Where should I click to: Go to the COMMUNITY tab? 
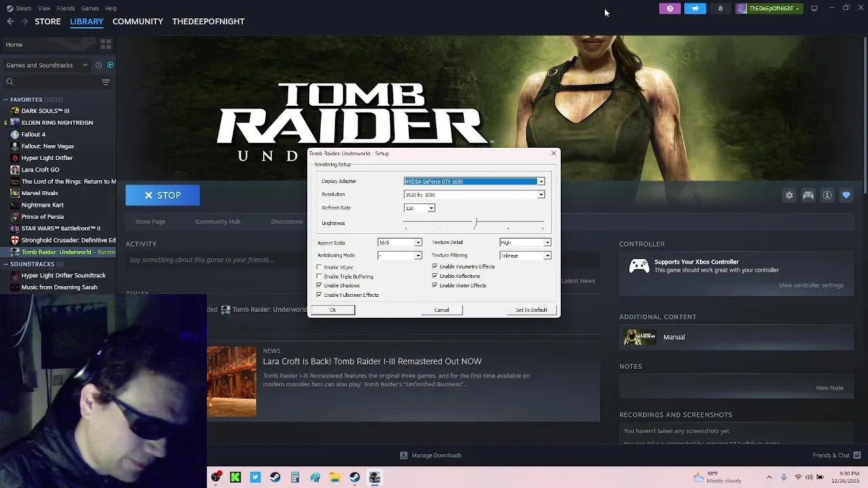click(x=138, y=22)
